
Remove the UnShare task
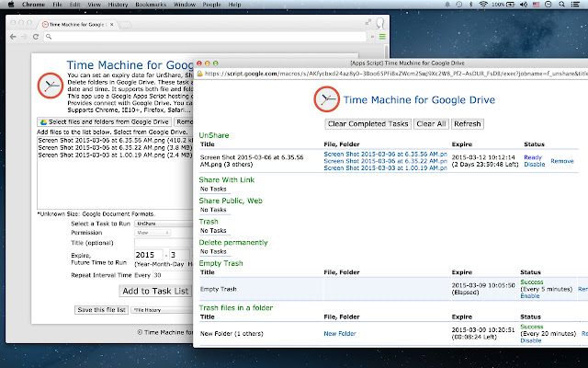[562, 161]
